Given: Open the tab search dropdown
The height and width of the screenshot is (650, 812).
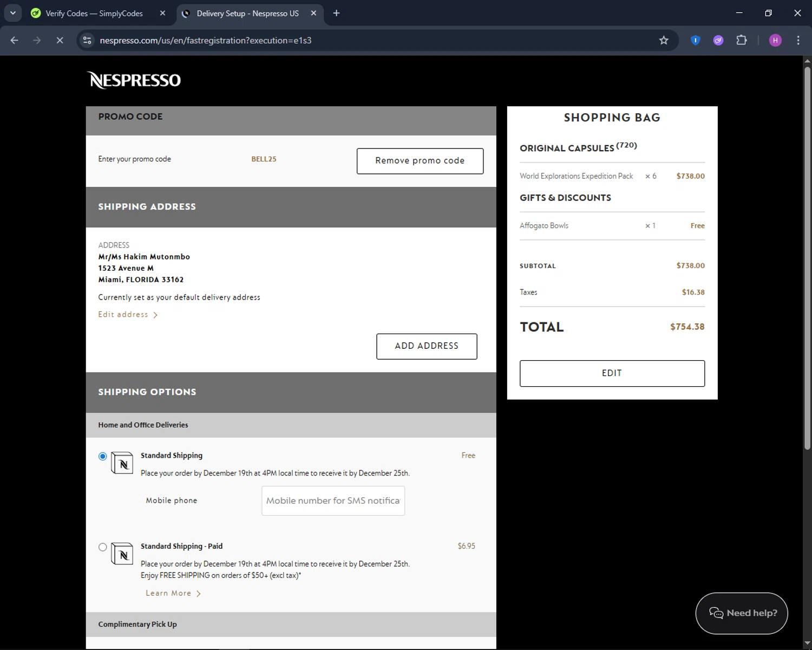Looking at the screenshot, I should pyautogui.click(x=12, y=13).
